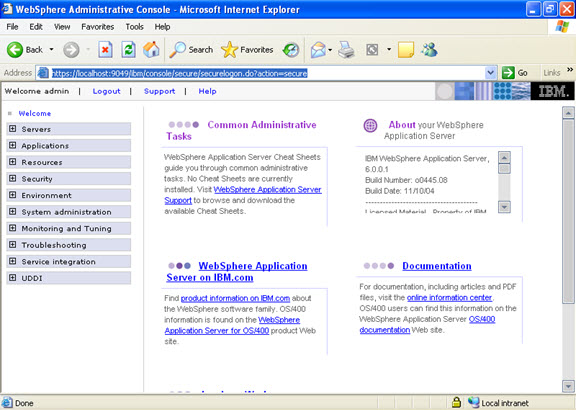Image resolution: width=576 pixels, height=410 pixels.
Task: Click the globe icon beside About
Action: point(370,126)
